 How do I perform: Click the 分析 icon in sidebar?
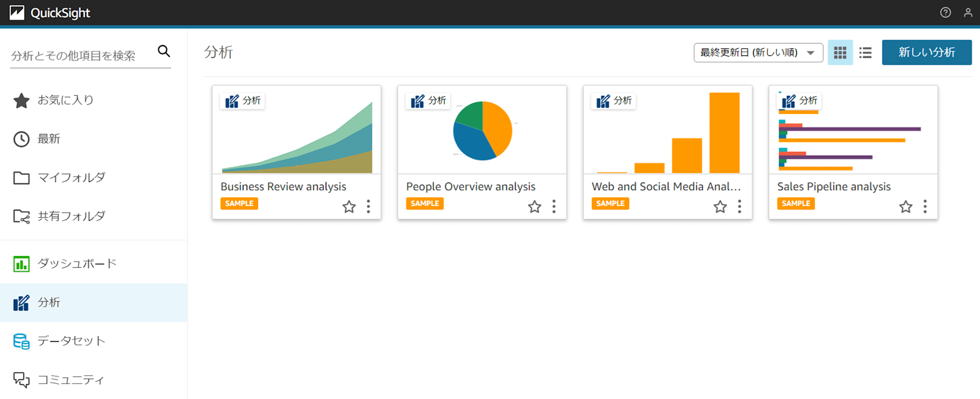(x=21, y=303)
